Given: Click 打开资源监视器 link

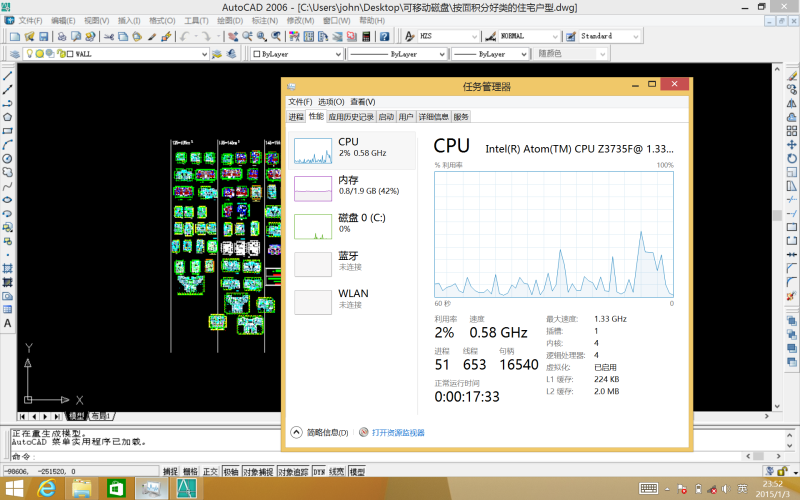Looking at the screenshot, I should 398,433.
